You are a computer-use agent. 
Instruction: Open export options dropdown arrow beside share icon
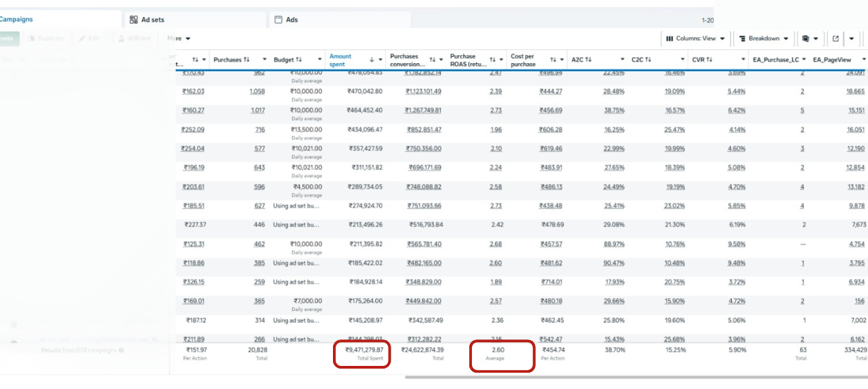tap(852, 39)
